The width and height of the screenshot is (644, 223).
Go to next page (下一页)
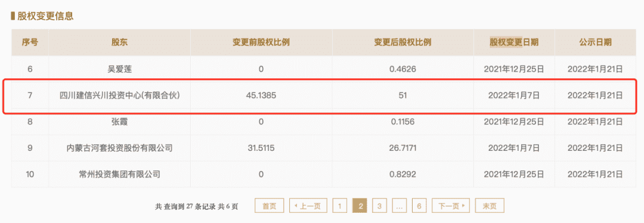click(x=451, y=206)
